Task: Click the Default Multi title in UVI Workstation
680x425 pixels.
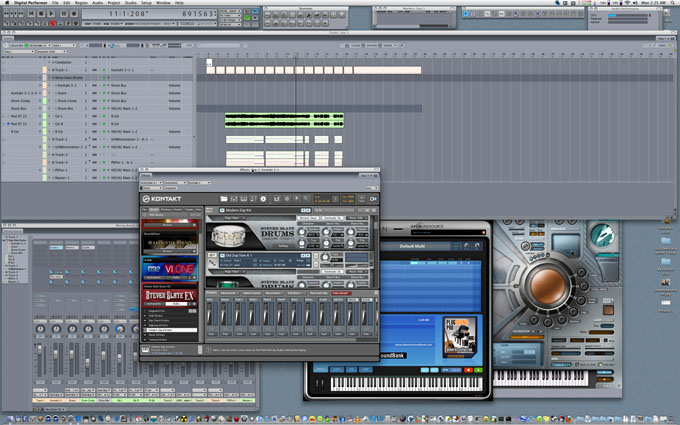Action: point(412,246)
